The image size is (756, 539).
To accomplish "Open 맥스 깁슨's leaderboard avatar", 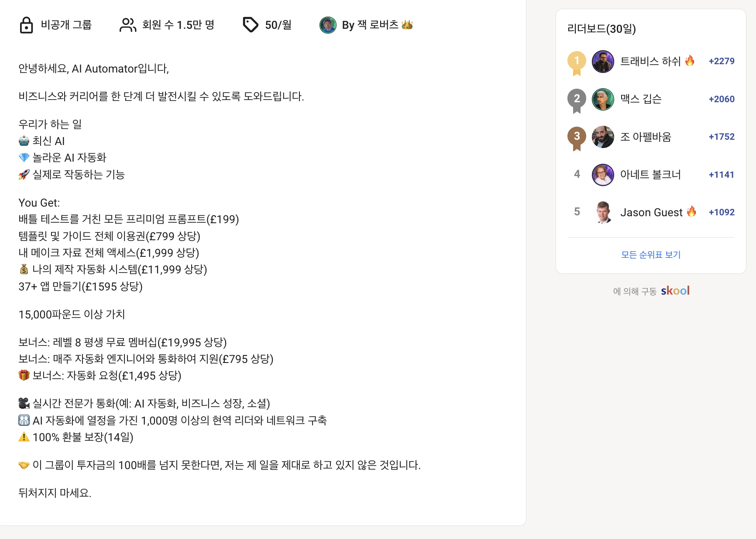I will pos(603,99).
